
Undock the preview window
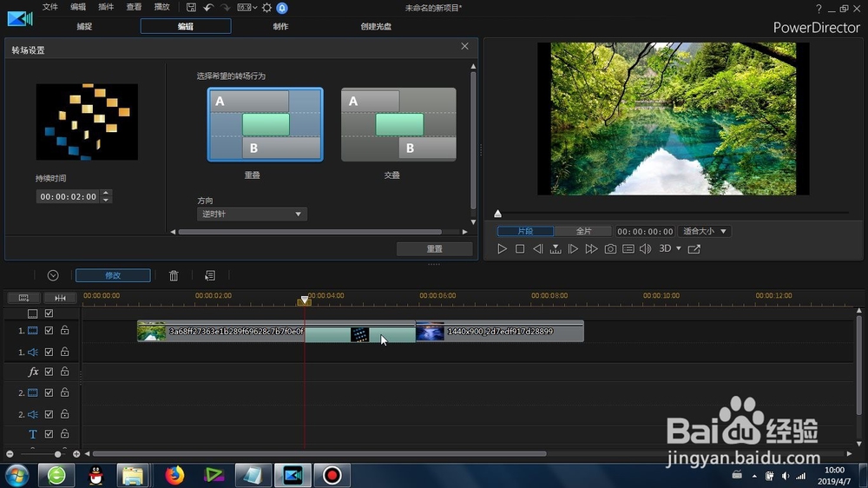(694, 248)
